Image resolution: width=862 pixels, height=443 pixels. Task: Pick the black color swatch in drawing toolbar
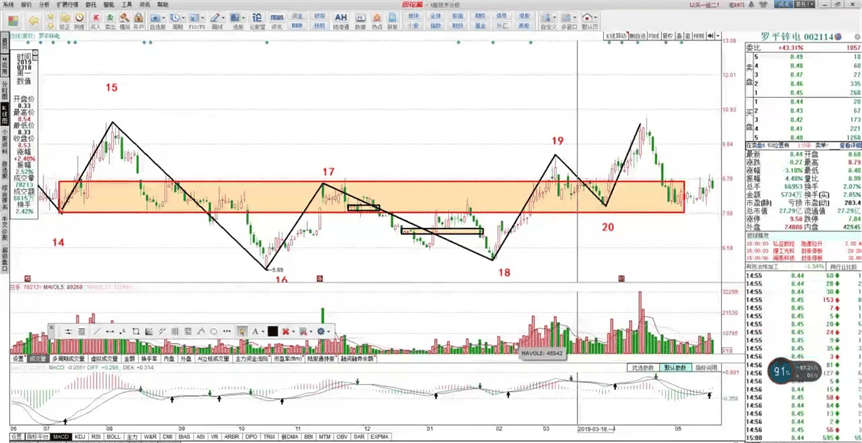[x=272, y=331]
